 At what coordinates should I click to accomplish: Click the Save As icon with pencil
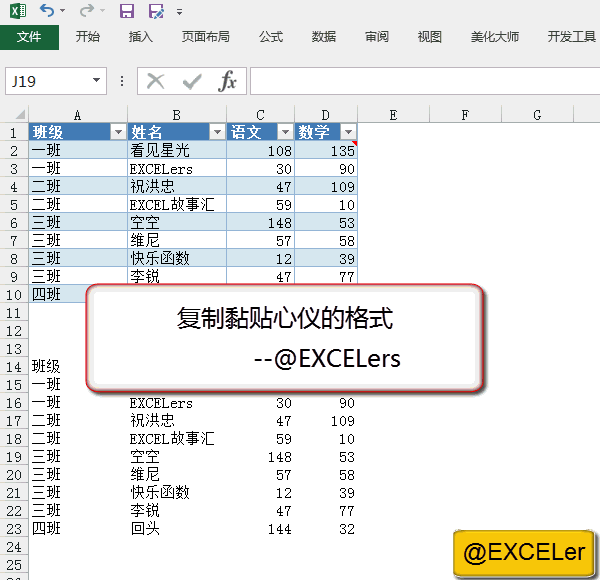(156, 12)
